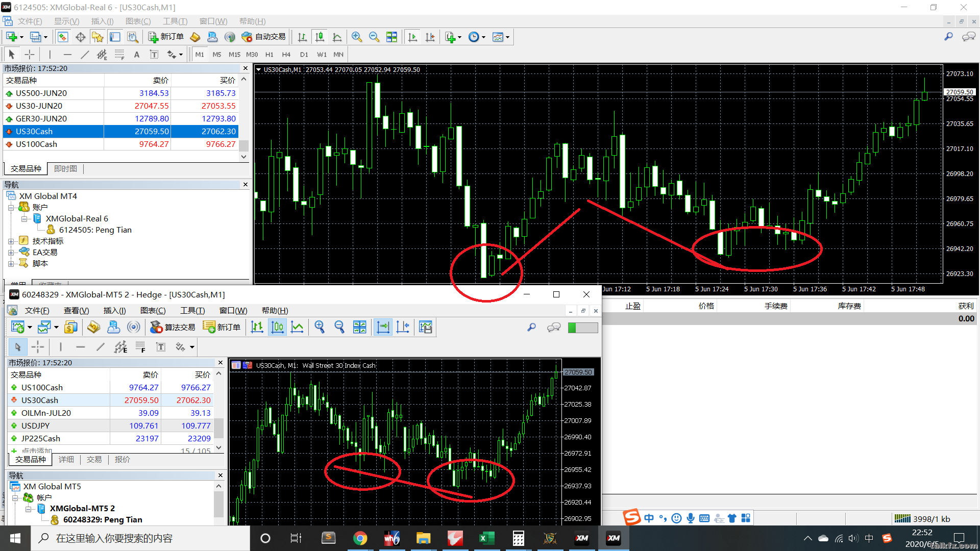Zoom in on MT5 chart
Screen dimensions: 980x551
coord(320,328)
